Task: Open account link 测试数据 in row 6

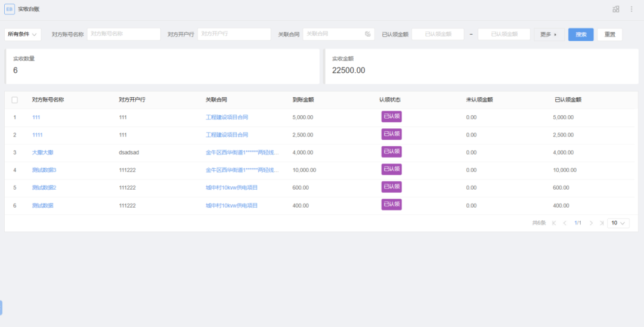Action: [x=43, y=205]
